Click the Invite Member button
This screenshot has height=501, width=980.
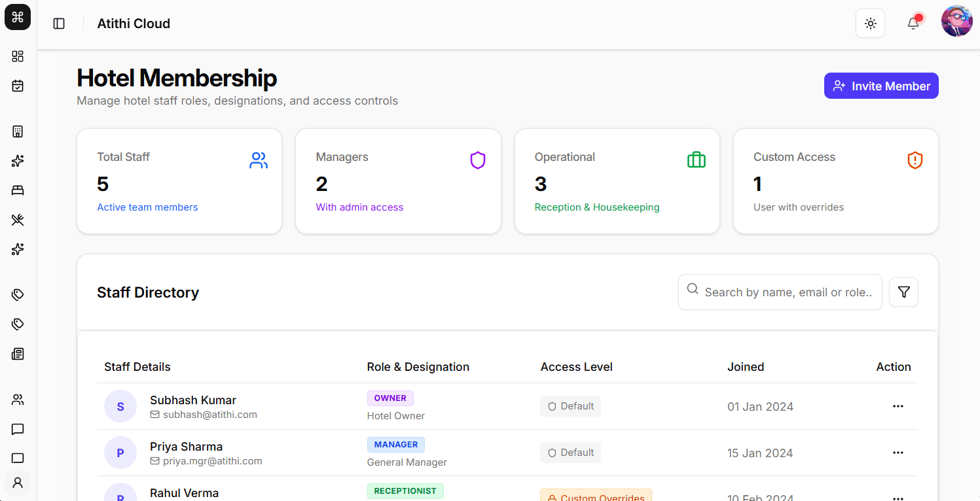point(881,85)
